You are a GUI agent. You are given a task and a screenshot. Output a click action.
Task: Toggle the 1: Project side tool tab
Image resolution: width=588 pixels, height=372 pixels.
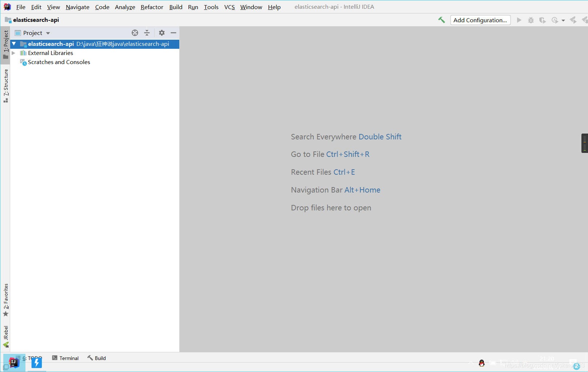pyautogui.click(x=5, y=44)
